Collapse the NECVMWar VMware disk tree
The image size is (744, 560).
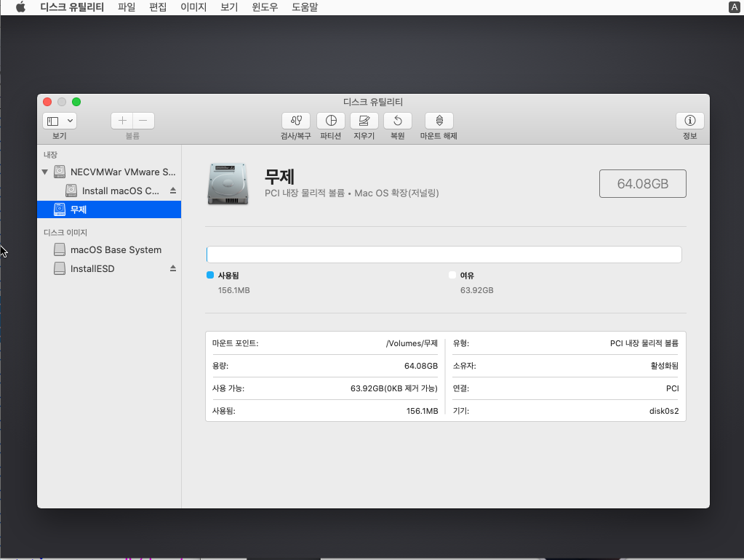pyautogui.click(x=45, y=172)
